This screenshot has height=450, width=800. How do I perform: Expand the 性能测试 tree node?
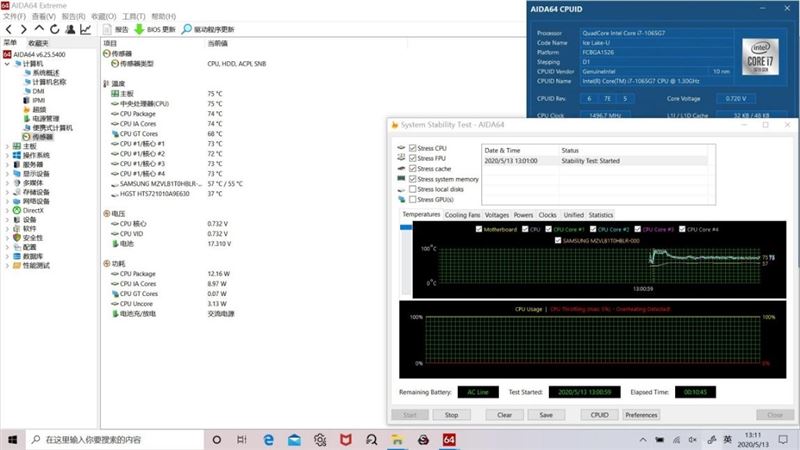click(7, 266)
